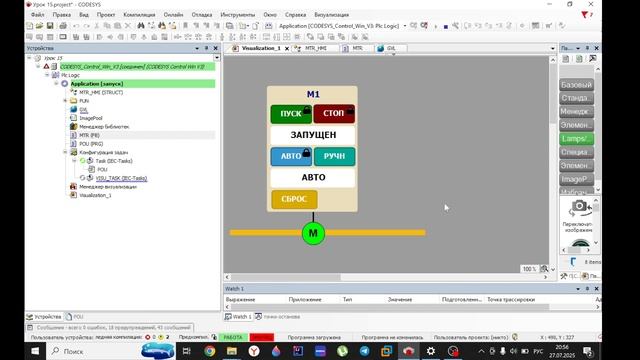Image resolution: width=640 pixels, height=360 pixels.
Task: Open the editor tabs list dropdown
Action: point(553,48)
